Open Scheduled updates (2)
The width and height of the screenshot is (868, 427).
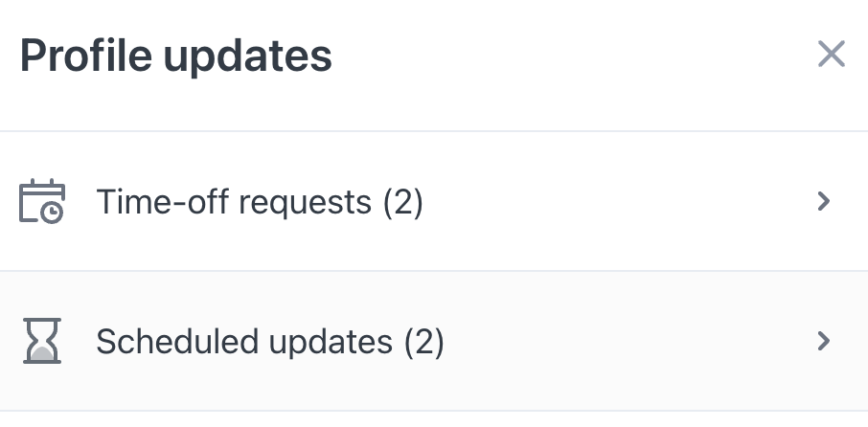tap(434, 341)
